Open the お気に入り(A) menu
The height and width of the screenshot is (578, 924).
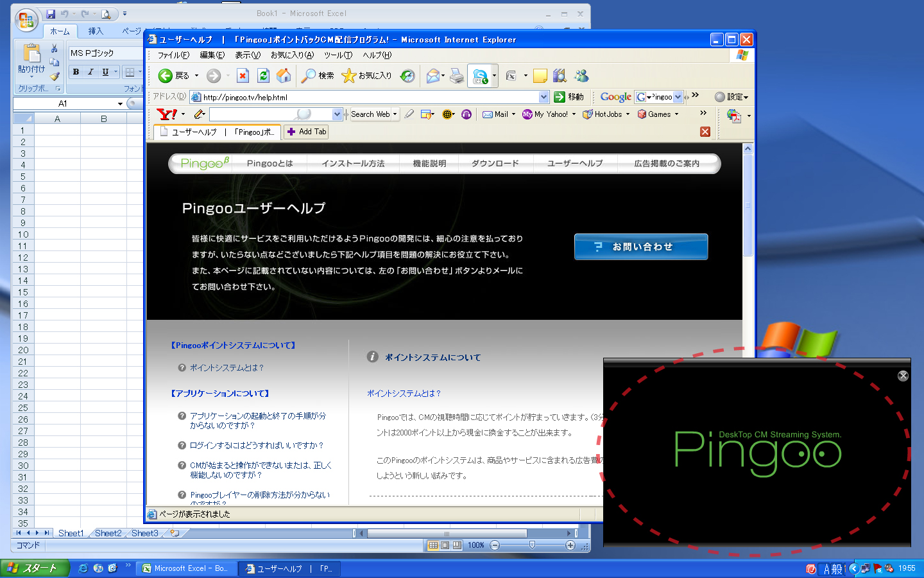(x=292, y=55)
